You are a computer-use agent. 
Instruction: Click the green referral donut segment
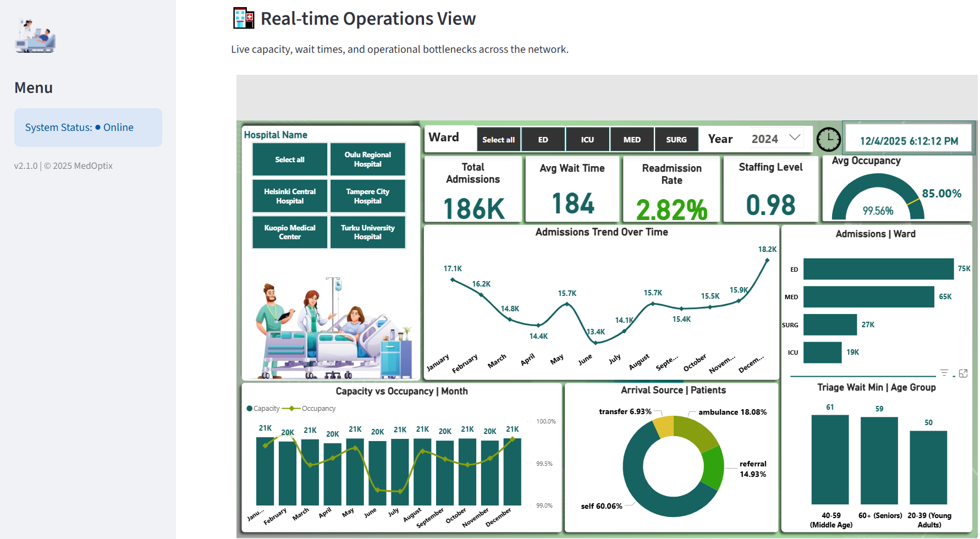point(714,466)
